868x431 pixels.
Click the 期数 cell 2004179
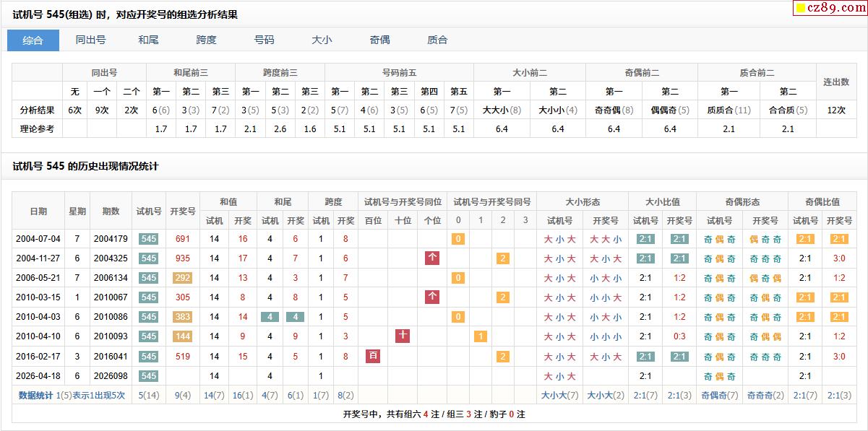pos(111,239)
